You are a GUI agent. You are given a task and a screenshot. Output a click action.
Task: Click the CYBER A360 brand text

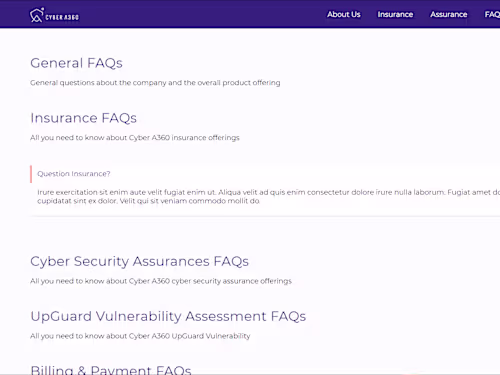[62, 17]
